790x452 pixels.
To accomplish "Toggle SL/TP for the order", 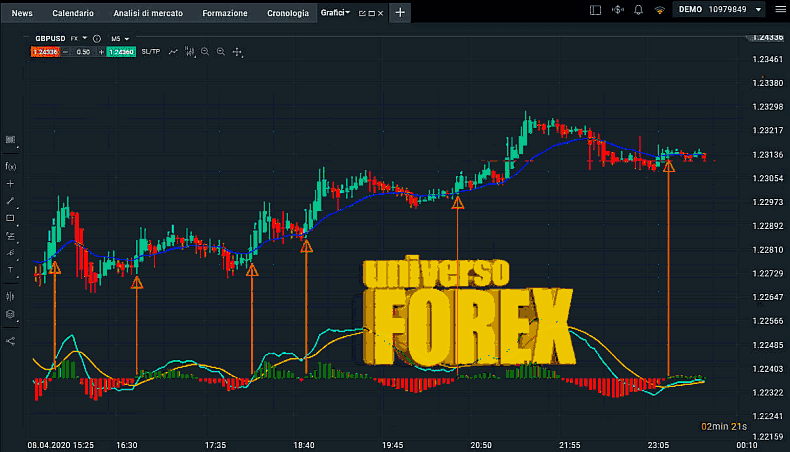I will (x=151, y=51).
